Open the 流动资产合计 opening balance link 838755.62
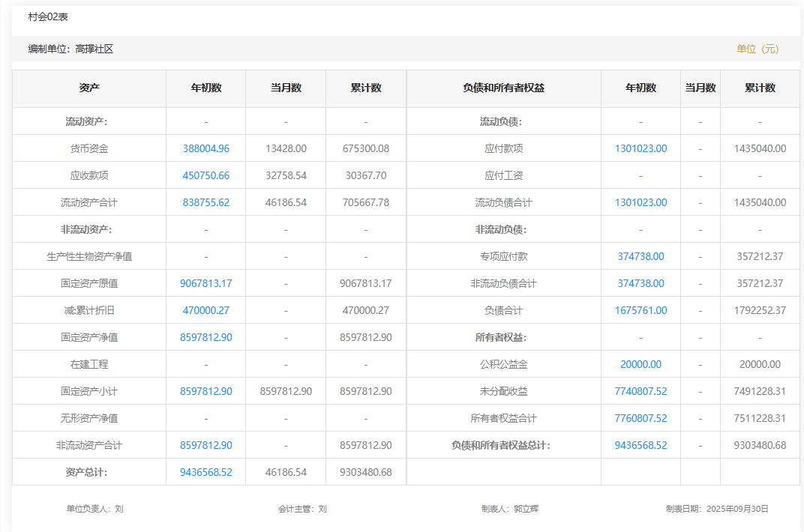The height and width of the screenshot is (532, 804). pyautogui.click(x=206, y=202)
